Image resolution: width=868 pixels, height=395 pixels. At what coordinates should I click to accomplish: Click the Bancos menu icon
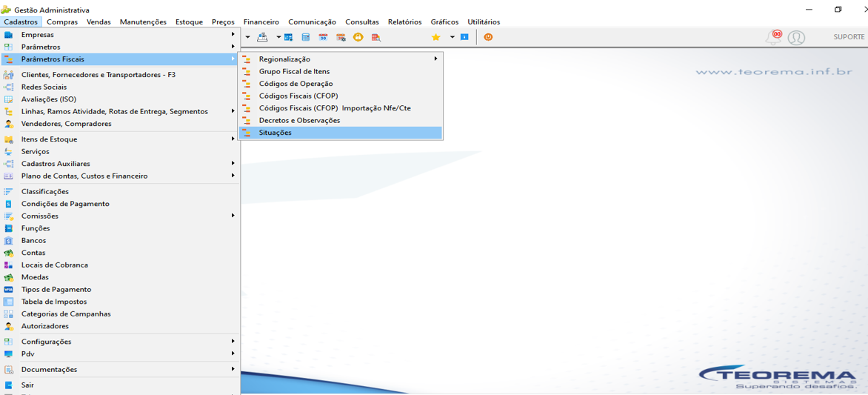8,240
